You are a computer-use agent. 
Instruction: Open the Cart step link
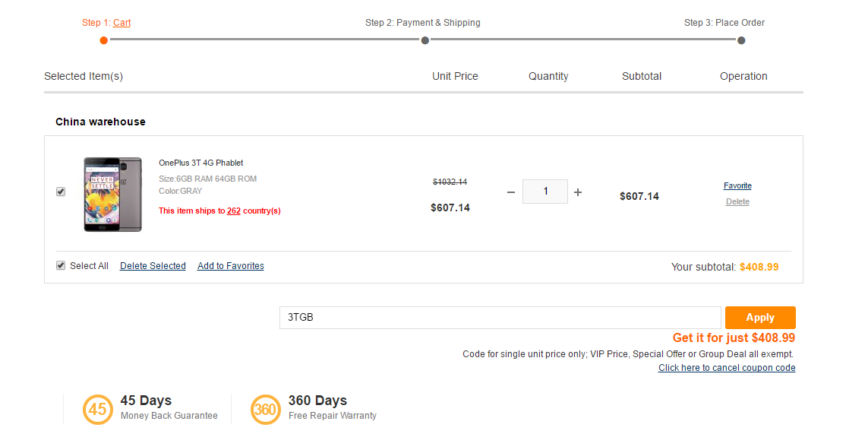(122, 23)
